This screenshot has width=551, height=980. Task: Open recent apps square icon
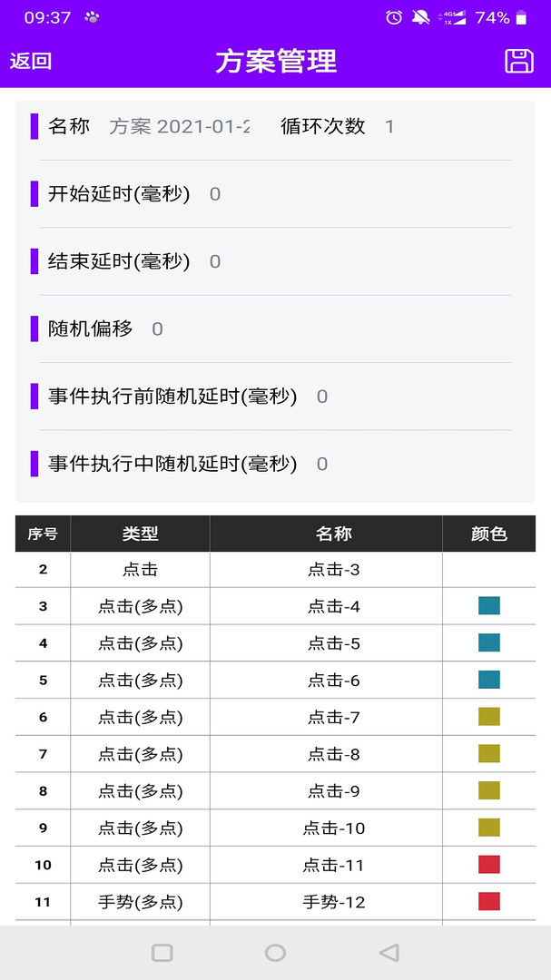click(x=162, y=953)
